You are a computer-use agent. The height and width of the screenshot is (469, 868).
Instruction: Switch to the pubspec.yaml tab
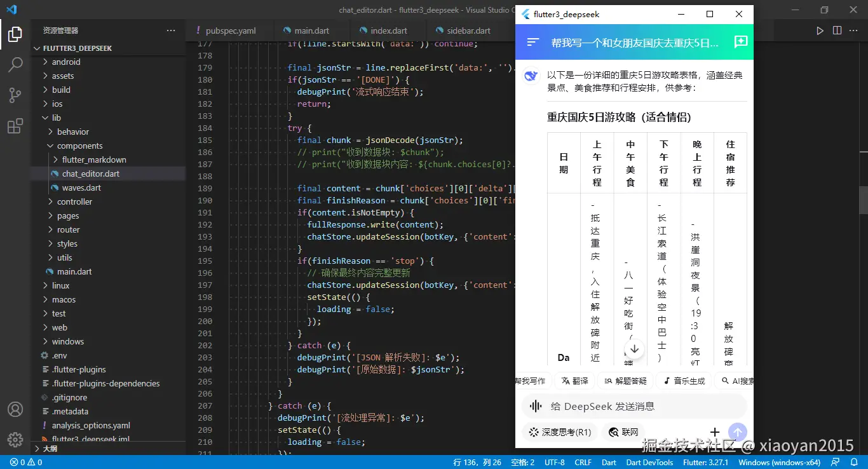[229, 30]
